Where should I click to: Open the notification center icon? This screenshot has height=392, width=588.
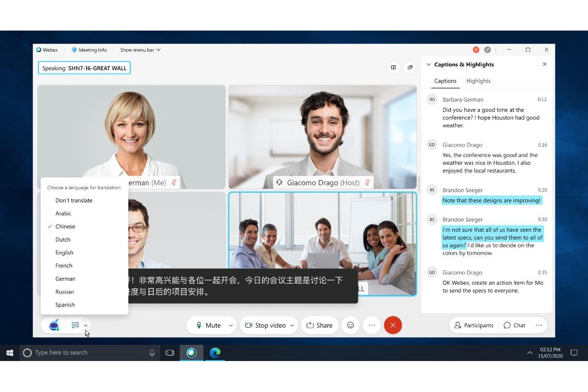click(x=574, y=353)
